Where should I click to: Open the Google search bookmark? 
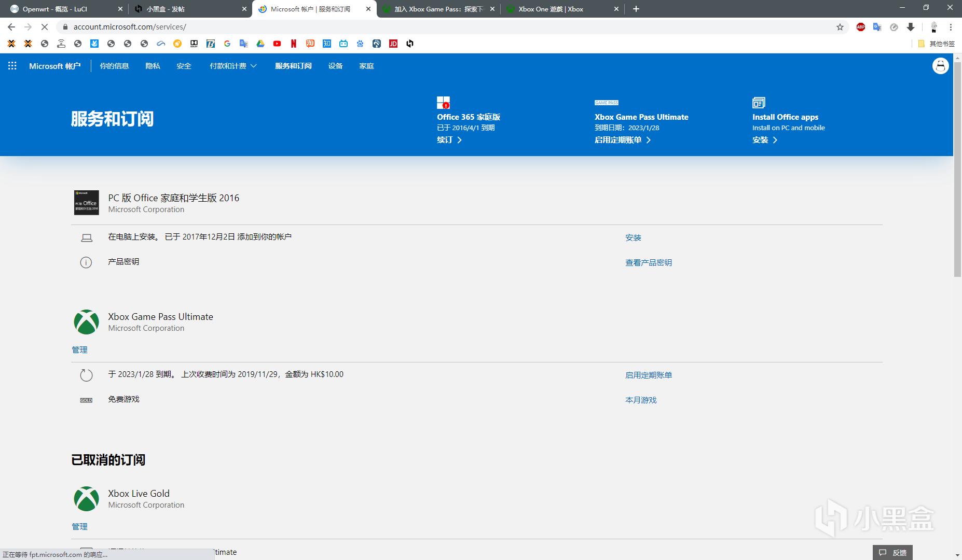click(x=227, y=44)
